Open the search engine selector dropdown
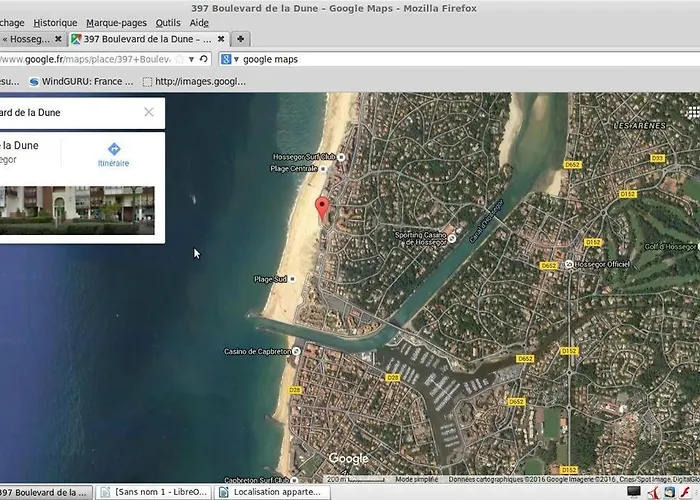 coord(230,60)
